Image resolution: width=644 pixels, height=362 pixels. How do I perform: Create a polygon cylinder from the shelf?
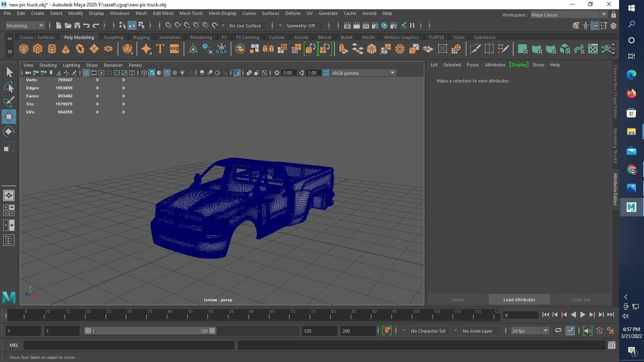click(52, 49)
